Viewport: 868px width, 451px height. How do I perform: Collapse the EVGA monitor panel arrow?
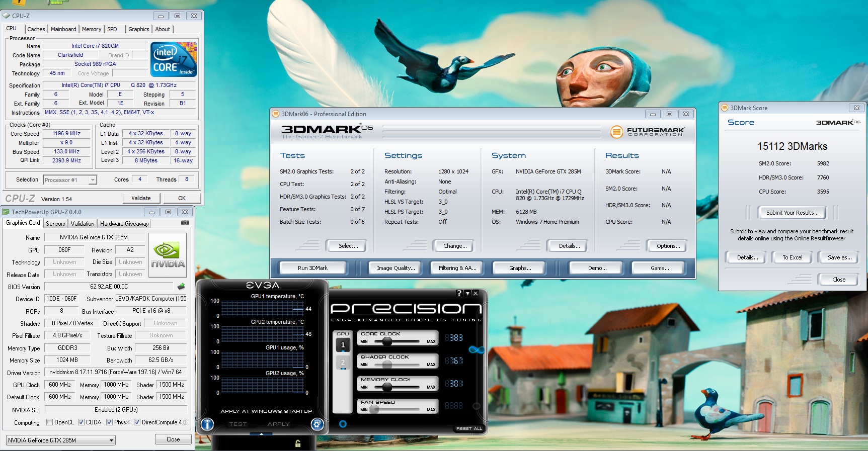[x=261, y=433]
